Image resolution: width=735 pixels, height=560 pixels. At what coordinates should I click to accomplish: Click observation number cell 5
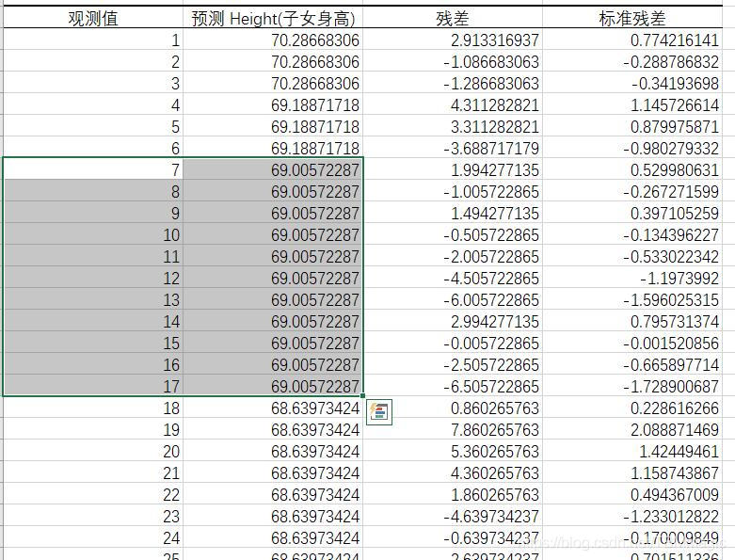pos(93,126)
